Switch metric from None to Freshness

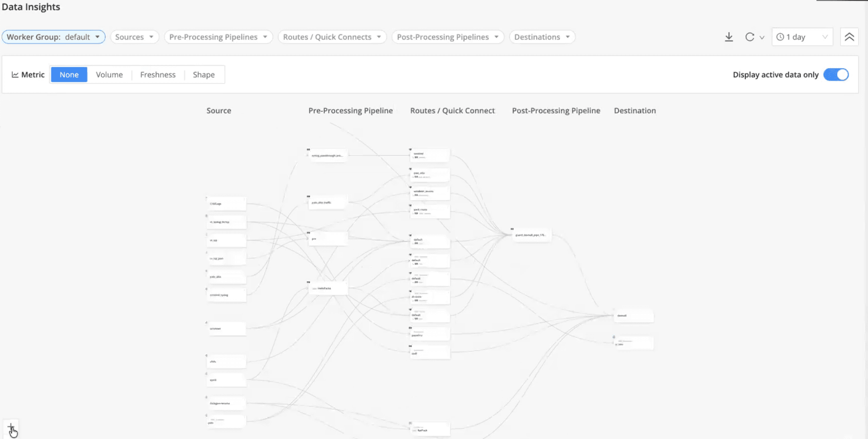coord(158,75)
